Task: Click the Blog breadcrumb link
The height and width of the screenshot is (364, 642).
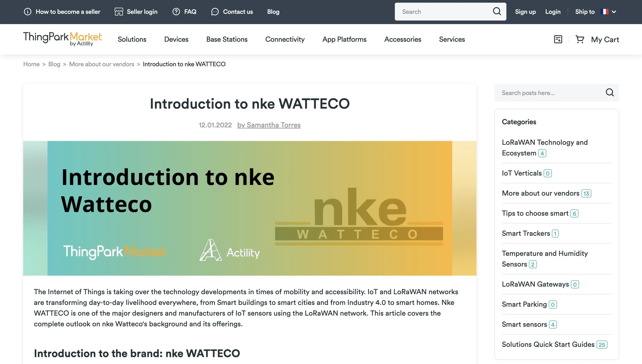Action: 54,64
